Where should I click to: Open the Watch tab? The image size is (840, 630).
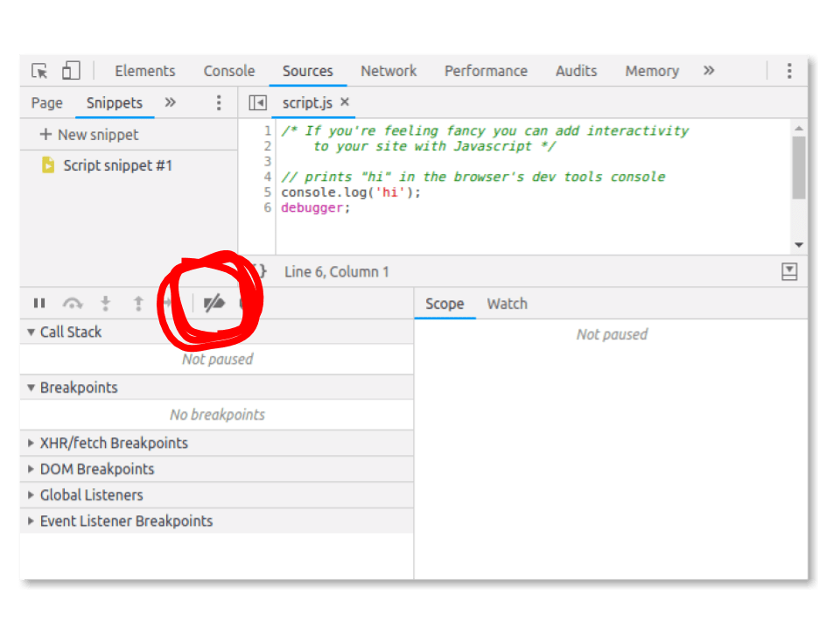pyautogui.click(x=507, y=304)
